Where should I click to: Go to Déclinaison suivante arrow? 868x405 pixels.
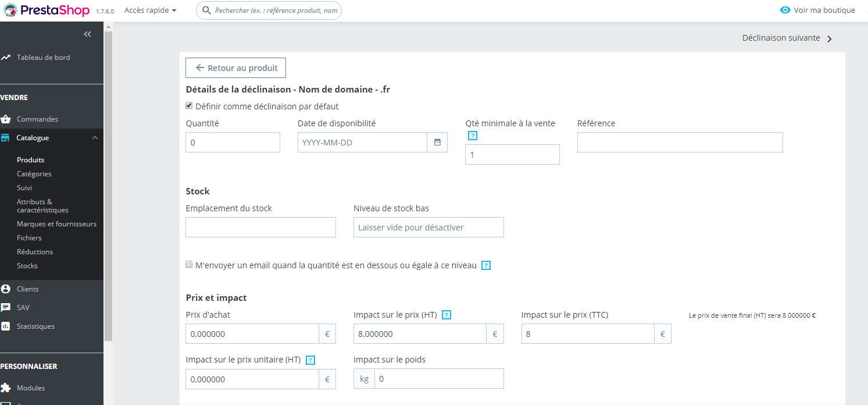tap(830, 39)
